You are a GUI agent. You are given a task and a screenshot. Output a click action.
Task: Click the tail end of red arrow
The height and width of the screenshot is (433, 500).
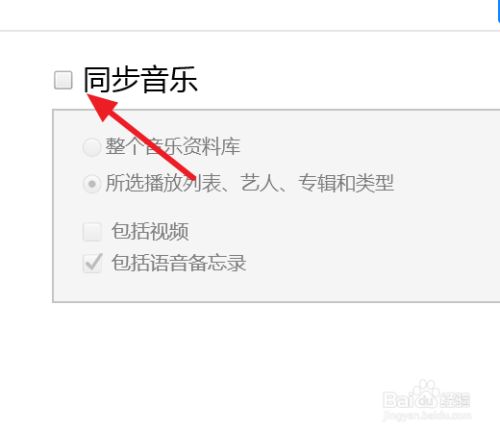click(x=192, y=177)
